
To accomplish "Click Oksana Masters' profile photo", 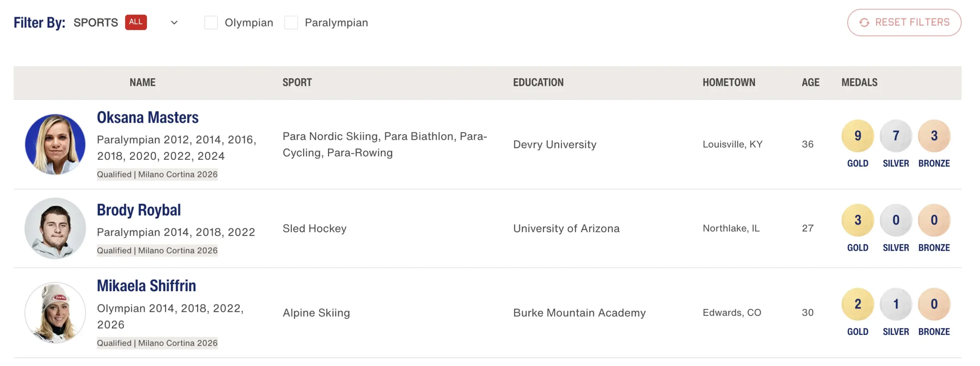I will click(x=55, y=144).
